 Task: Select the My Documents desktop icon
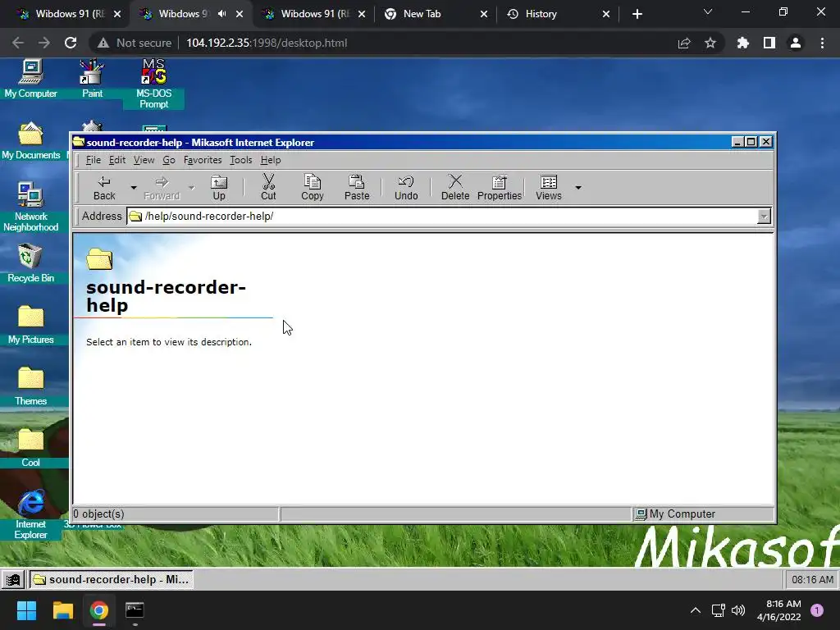click(30, 141)
